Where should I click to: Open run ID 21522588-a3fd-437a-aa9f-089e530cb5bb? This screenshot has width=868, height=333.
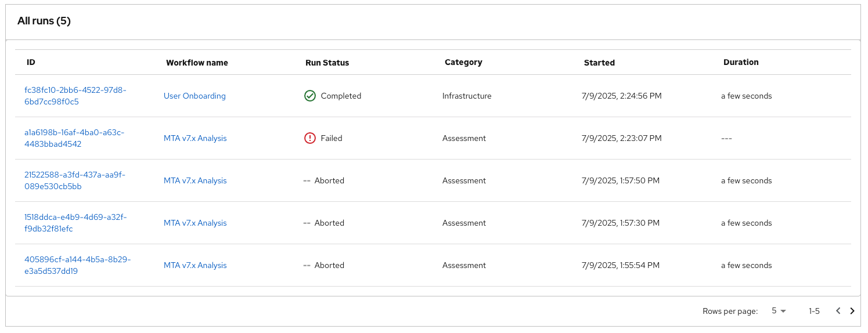point(74,180)
